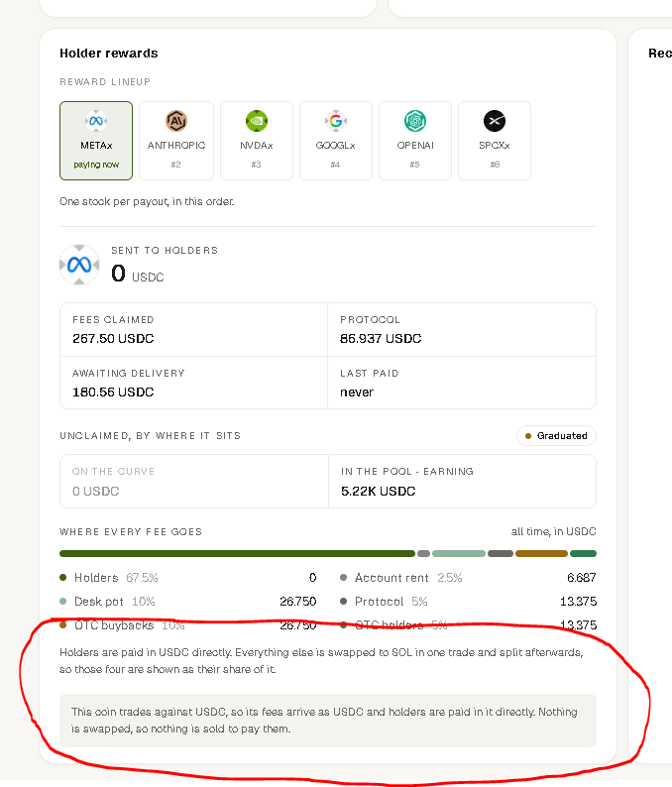The image size is (672, 787).
Task: Click the '267.50 USDC' fees claimed value
Action: tap(113, 339)
